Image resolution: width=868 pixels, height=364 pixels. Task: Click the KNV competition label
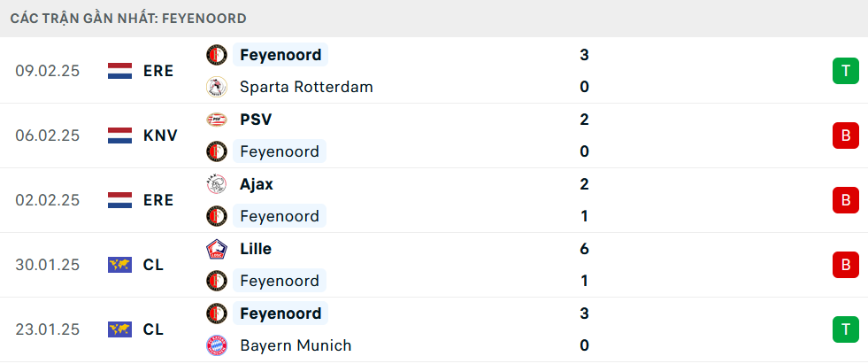(x=160, y=136)
